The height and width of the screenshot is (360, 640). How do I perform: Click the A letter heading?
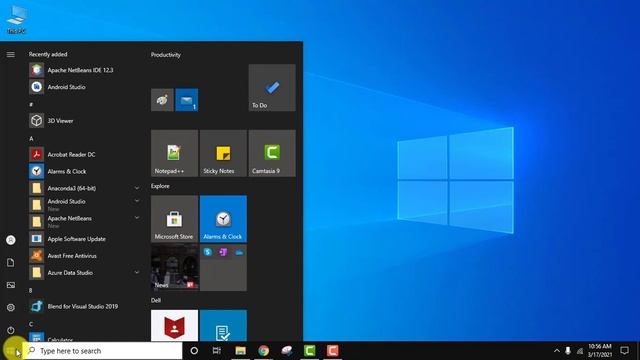tap(31, 139)
